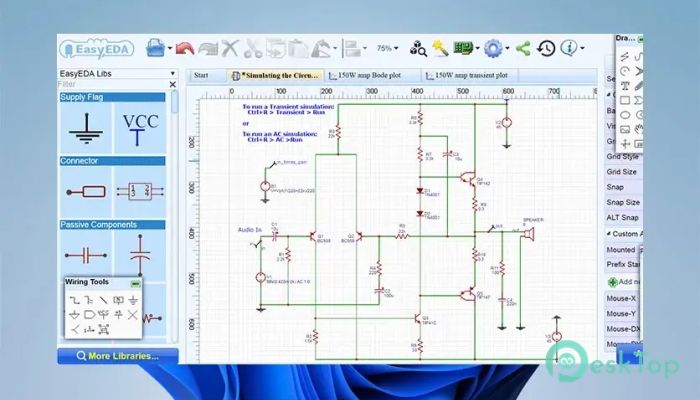
Task: Expand the info icon dropdown arrow
Action: tap(583, 48)
